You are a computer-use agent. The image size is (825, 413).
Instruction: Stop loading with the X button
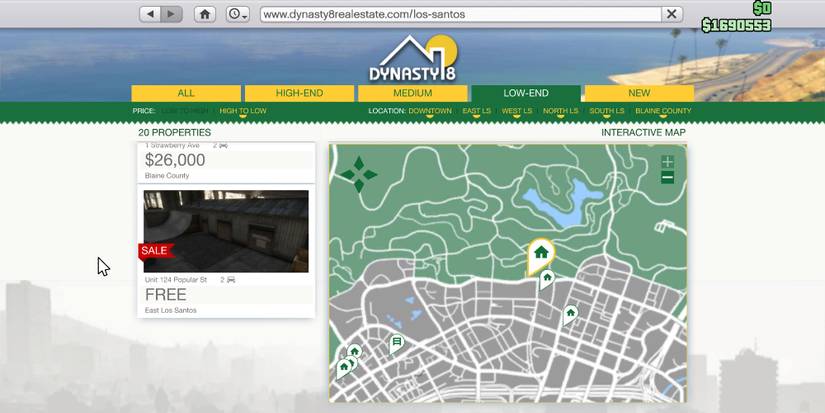click(673, 14)
